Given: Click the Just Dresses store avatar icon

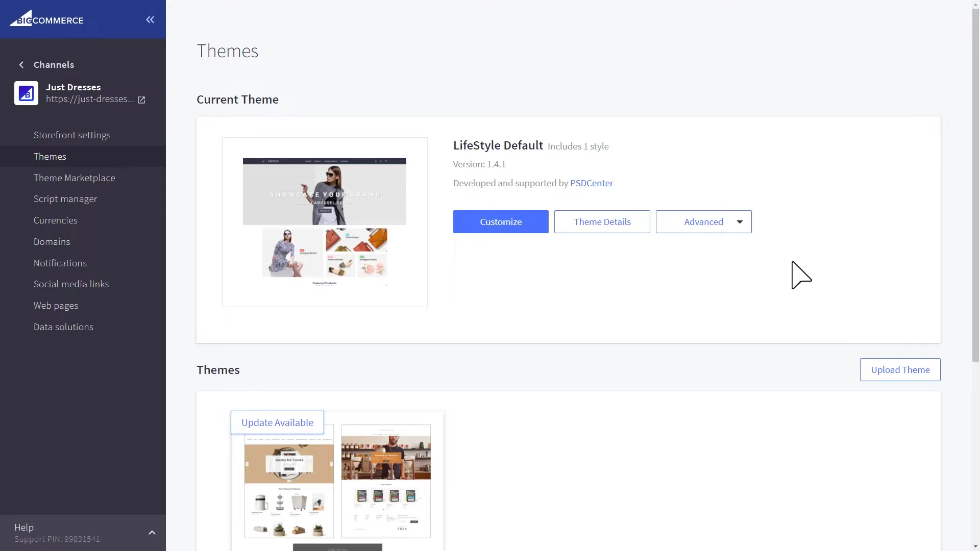Looking at the screenshot, I should (x=26, y=93).
